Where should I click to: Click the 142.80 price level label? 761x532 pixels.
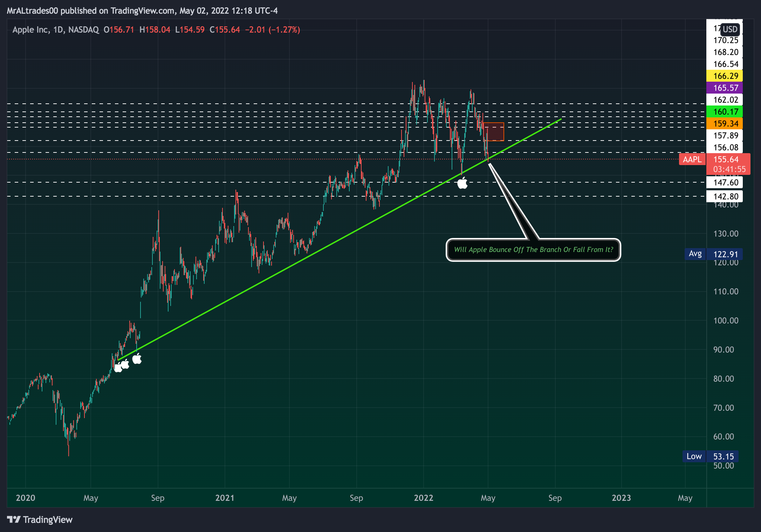tap(725, 196)
